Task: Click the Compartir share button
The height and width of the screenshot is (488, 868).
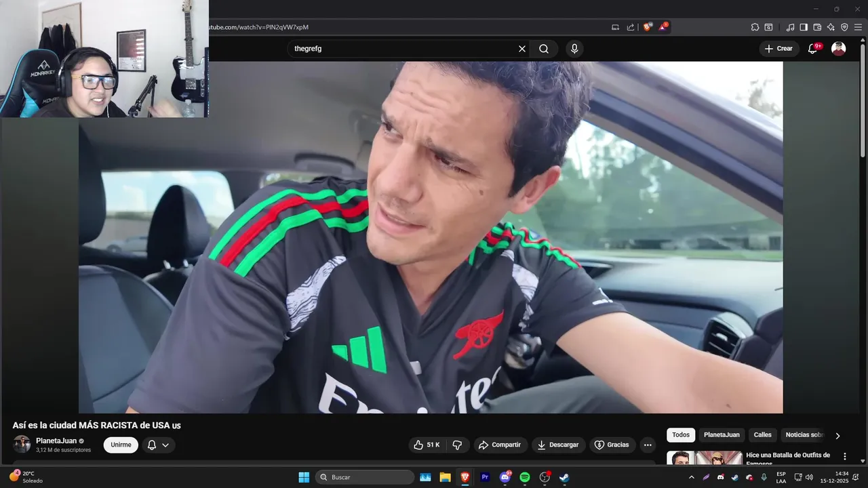Action: coord(500,445)
